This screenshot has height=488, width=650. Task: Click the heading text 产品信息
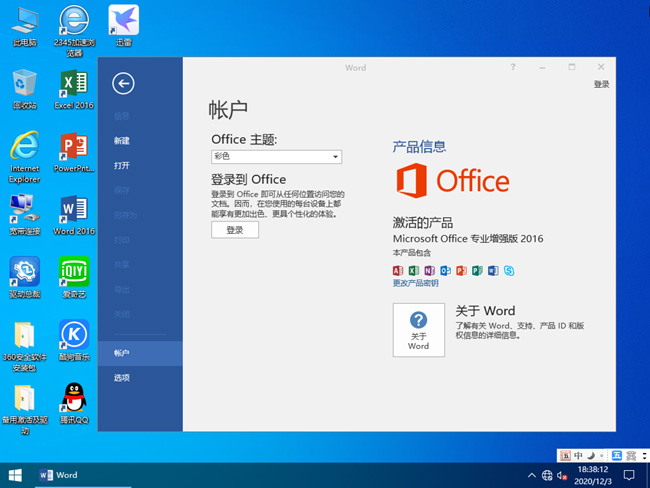coord(419,146)
